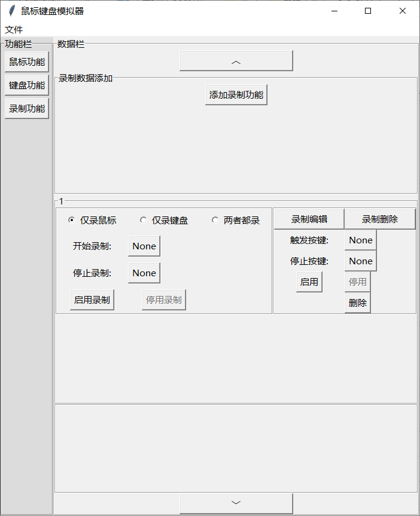Image resolution: width=420 pixels, height=516 pixels.
Task: Minimize the 鼠标键盘模拟器 window
Action: [x=334, y=11]
